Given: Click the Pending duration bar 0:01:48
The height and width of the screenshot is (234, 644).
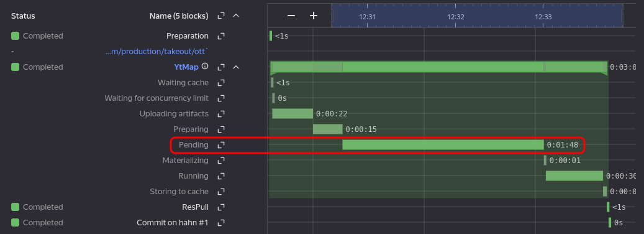Looking at the screenshot, I should click(443, 145).
